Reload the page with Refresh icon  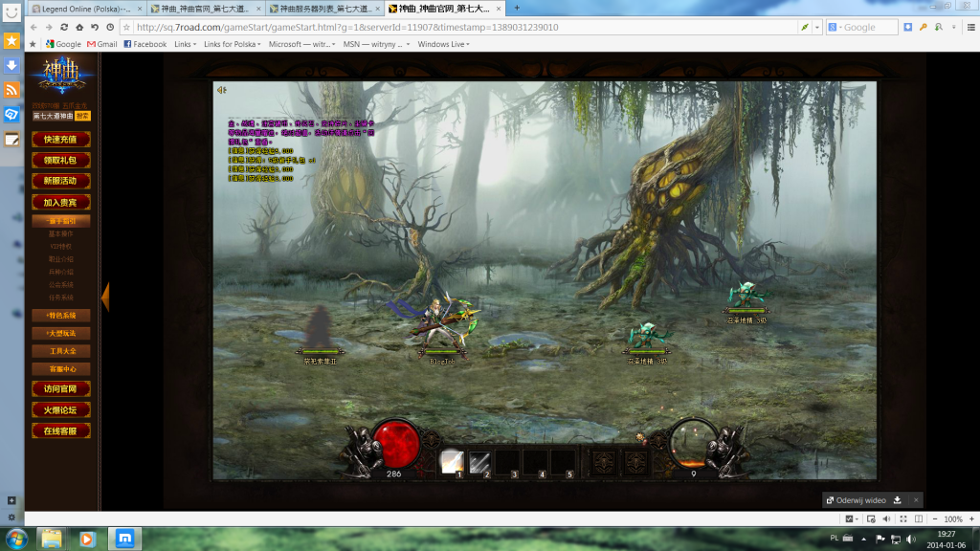[x=64, y=28]
